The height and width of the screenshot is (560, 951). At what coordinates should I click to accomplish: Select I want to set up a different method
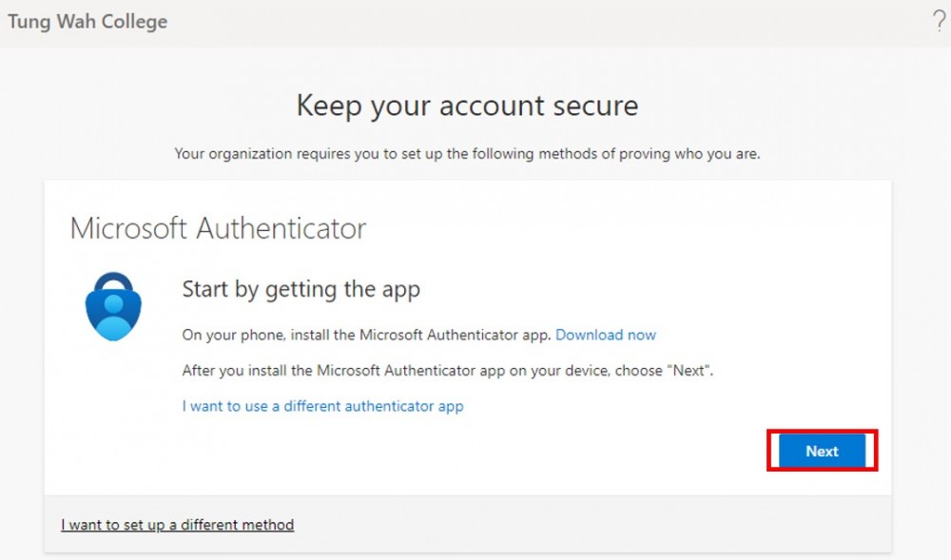tap(177, 525)
